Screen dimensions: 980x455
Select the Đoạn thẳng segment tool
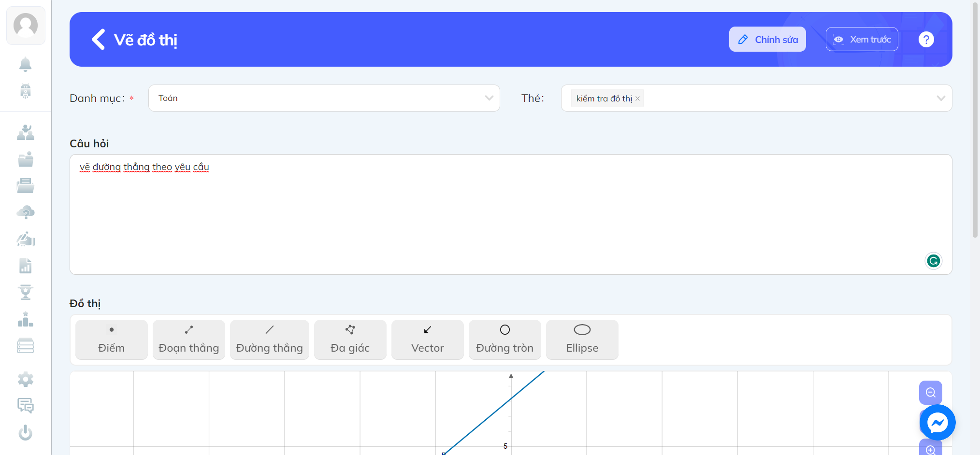click(x=189, y=340)
